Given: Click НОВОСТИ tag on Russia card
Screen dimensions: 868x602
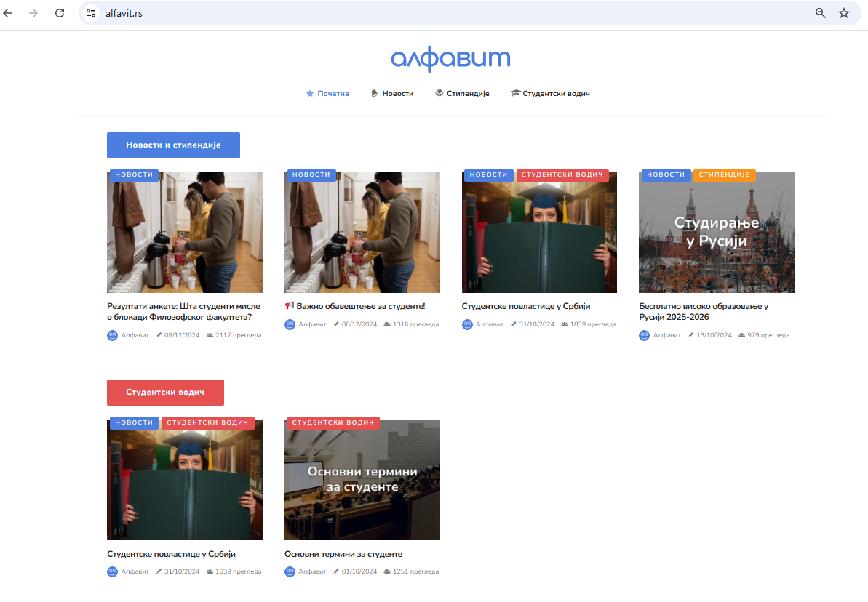Looking at the screenshot, I should pos(666,174).
